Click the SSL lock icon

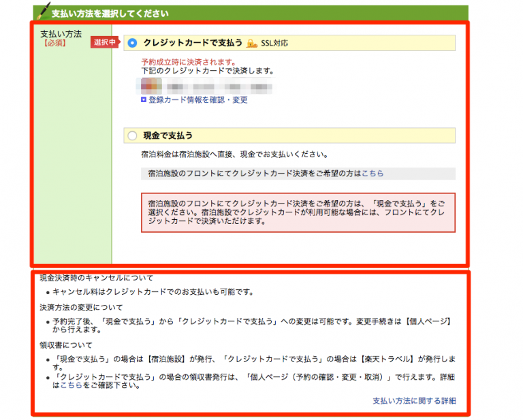pos(252,44)
